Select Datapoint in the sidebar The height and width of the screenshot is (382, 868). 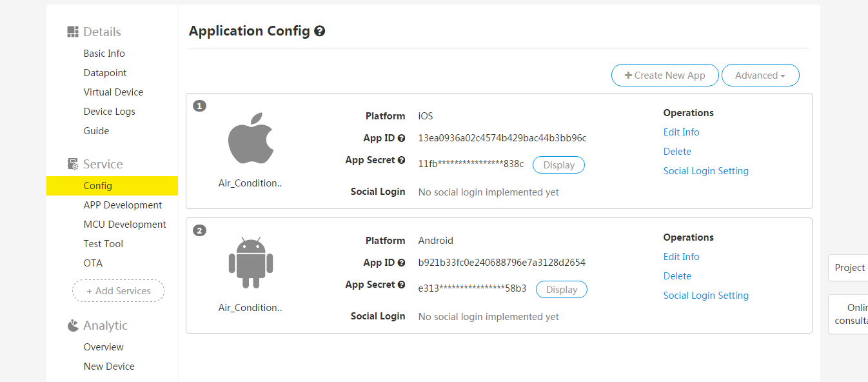pos(104,72)
